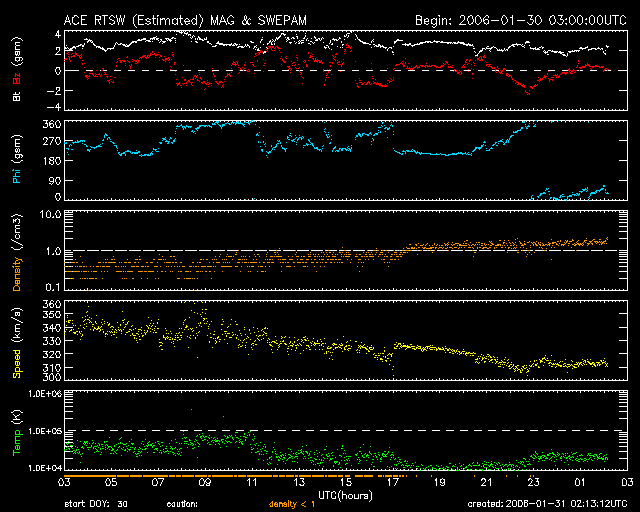
Task: Select hour label '09' on time axis
Action: [205, 483]
